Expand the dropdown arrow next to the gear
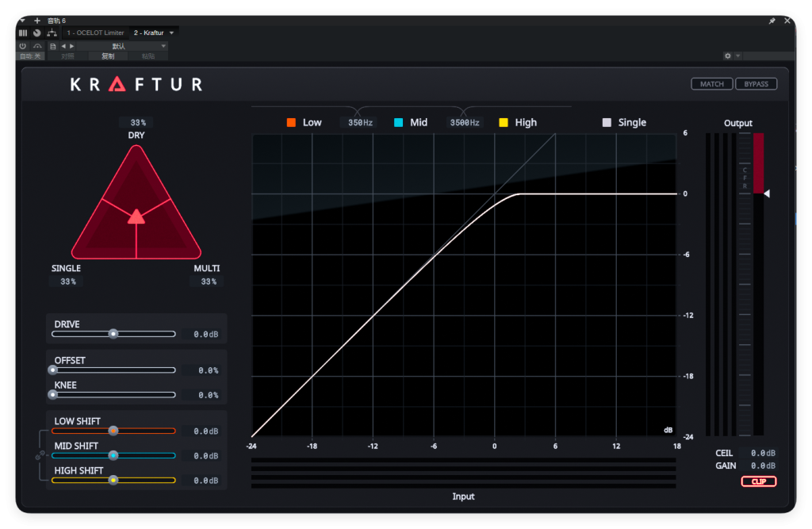Screen dimensions: 812x529 click(x=738, y=56)
